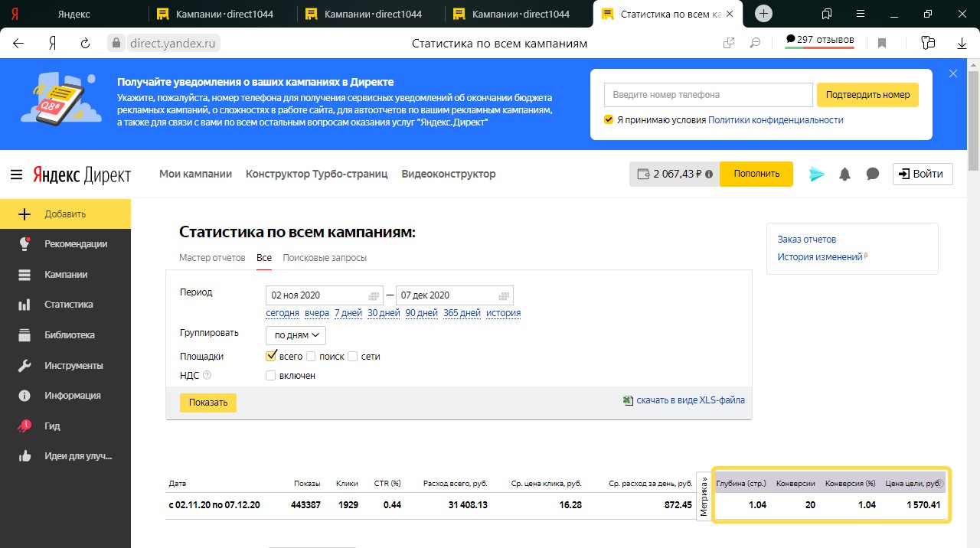The height and width of the screenshot is (548, 980).
Task: Click the Подтвердить номер button
Action: click(867, 95)
